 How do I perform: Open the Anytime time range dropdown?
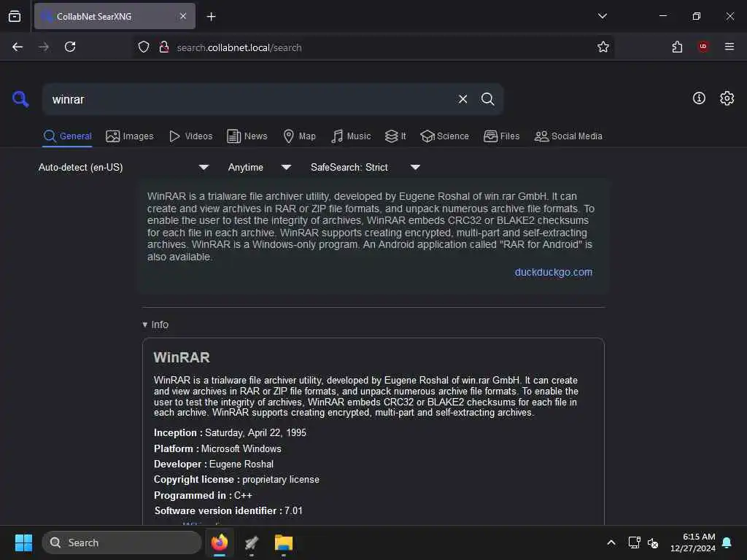259,168
